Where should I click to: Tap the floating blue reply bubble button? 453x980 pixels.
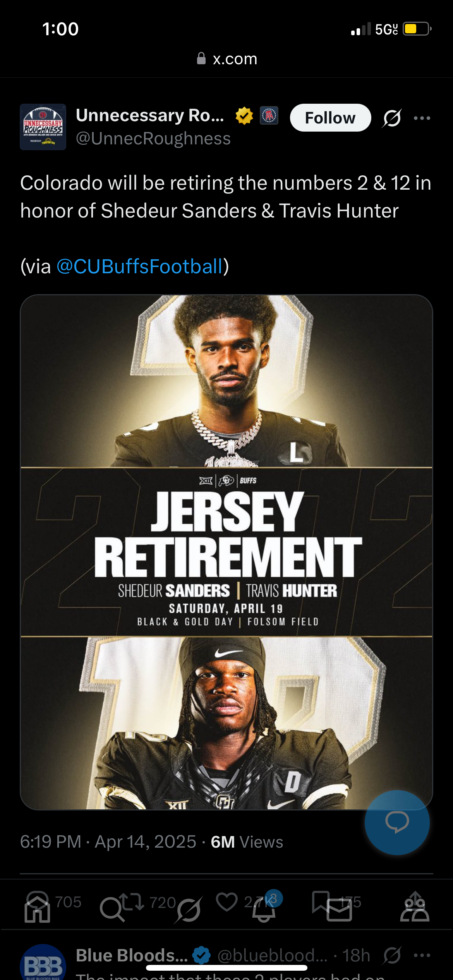tap(397, 822)
